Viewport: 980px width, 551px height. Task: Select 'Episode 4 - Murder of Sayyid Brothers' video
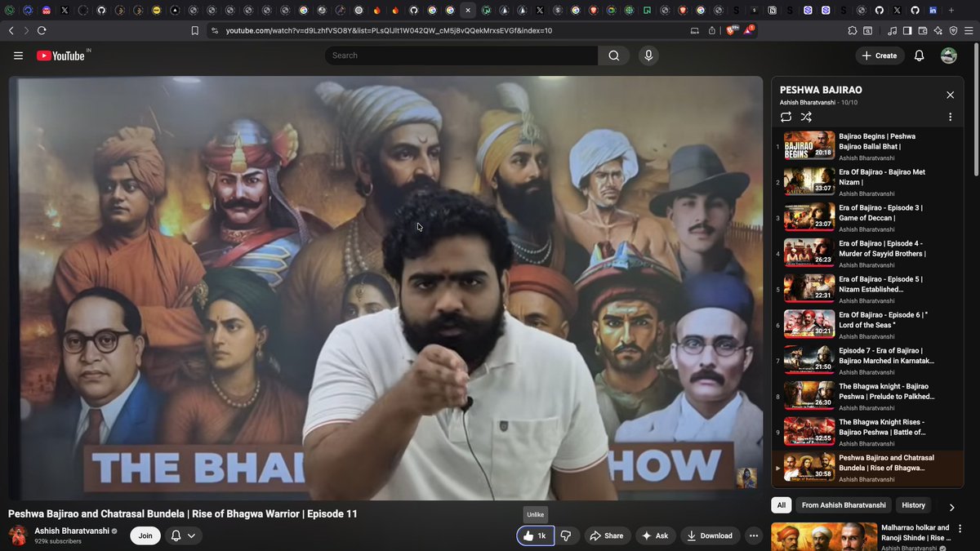click(x=867, y=253)
